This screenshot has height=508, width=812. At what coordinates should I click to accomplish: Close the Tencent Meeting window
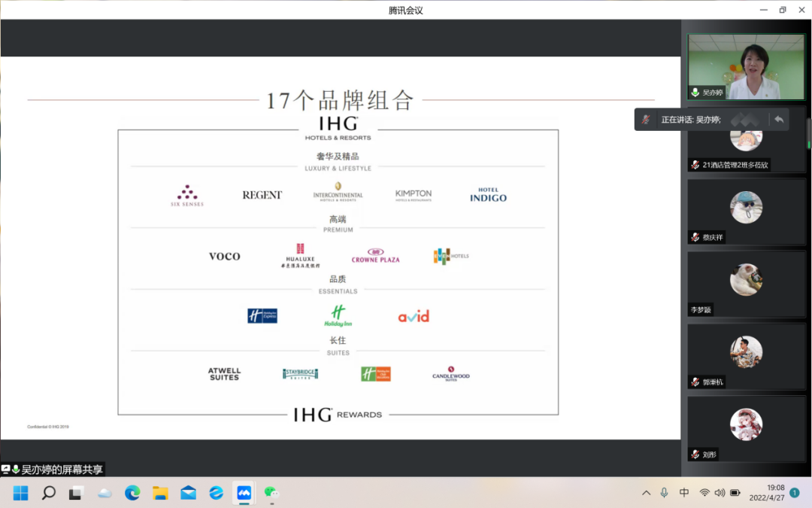[x=801, y=10]
